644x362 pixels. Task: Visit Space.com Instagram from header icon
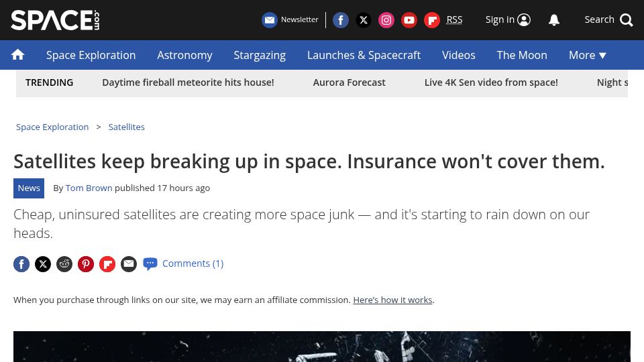386,19
